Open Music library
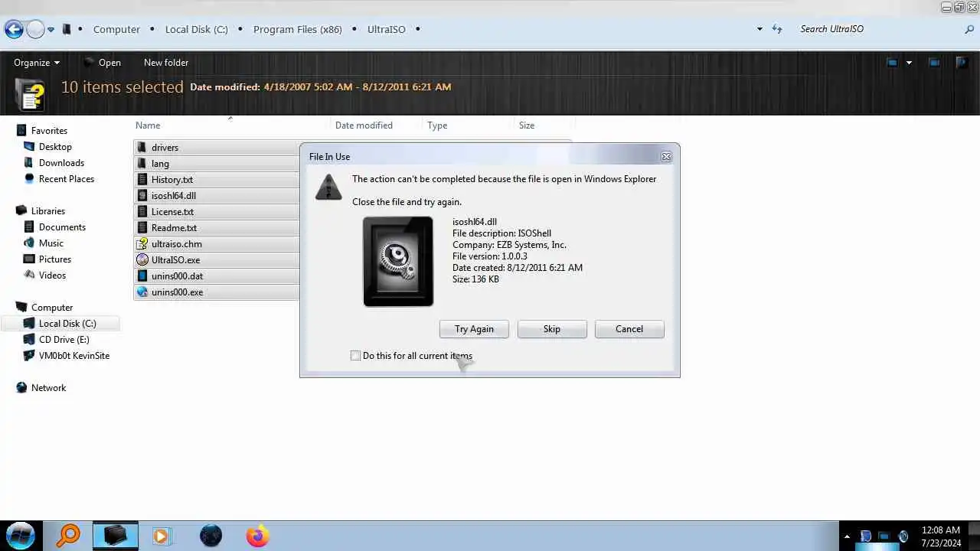This screenshot has width=980, height=551. click(x=51, y=243)
